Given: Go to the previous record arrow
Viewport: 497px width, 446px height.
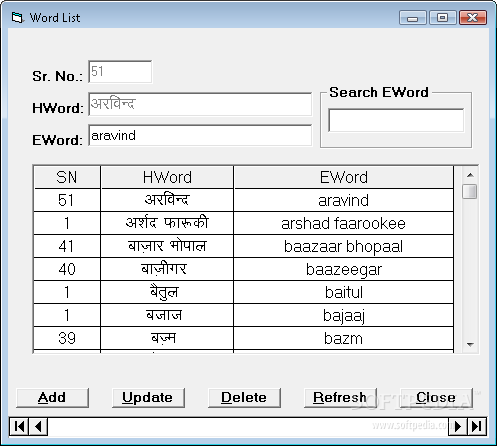Looking at the screenshot, I should (x=38, y=426).
